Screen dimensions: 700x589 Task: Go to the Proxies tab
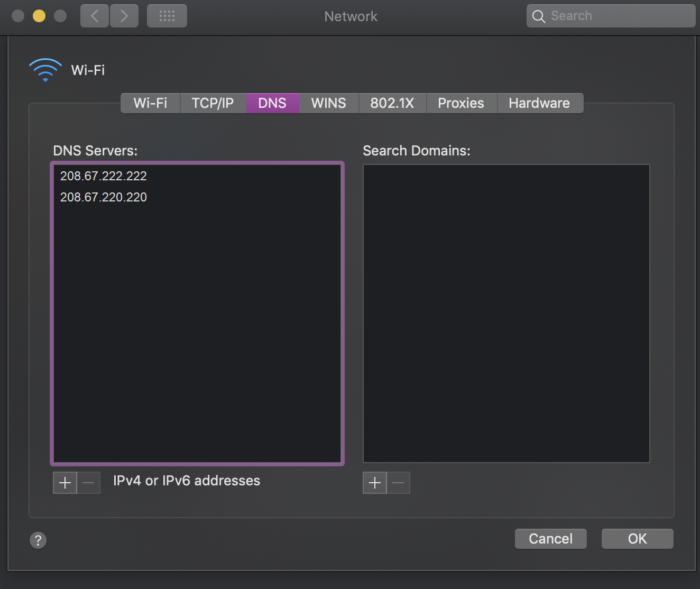tap(461, 103)
